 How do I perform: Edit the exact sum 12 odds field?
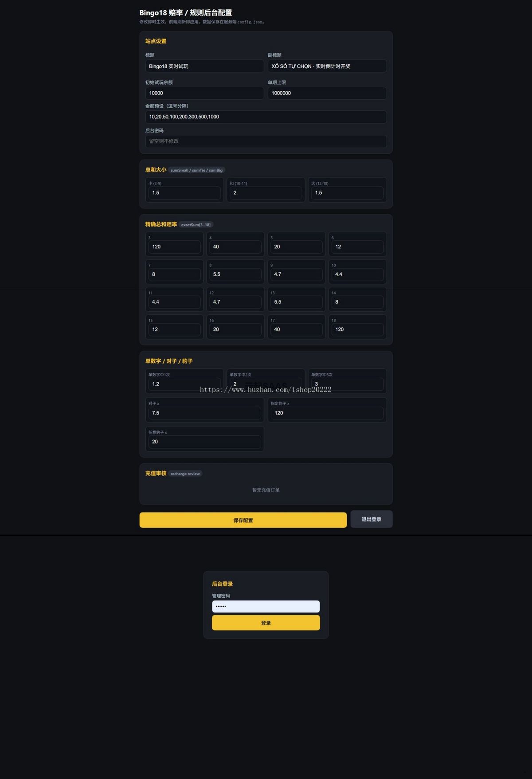click(235, 302)
